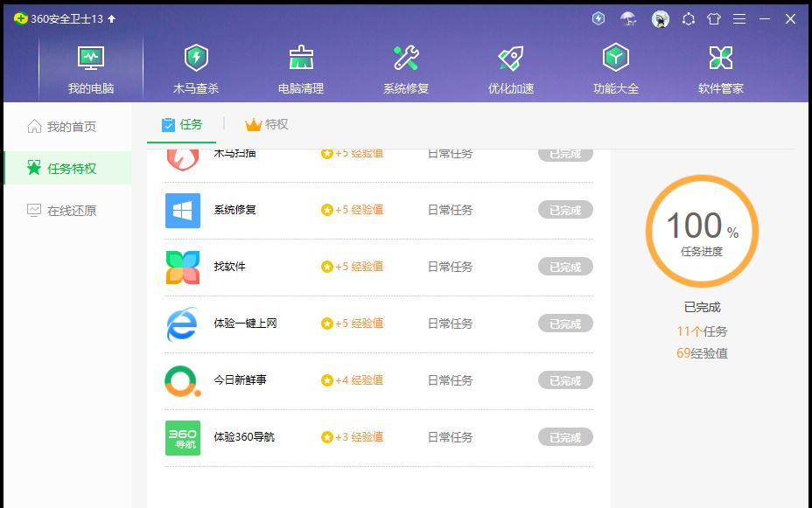This screenshot has width=812, height=508.
Task: Open 我的电脑 from the top toolbar
Action: pyautogui.click(x=91, y=68)
